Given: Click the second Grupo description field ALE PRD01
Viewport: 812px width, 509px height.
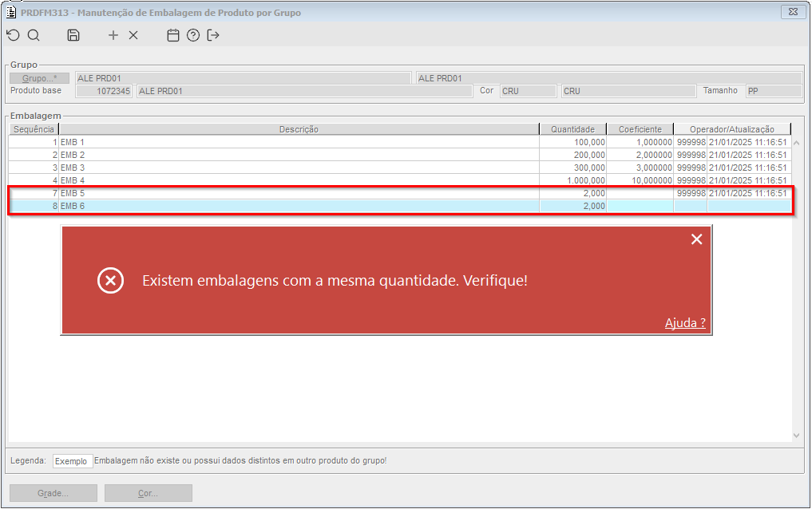Looking at the screenshot, I should point(609,78).
